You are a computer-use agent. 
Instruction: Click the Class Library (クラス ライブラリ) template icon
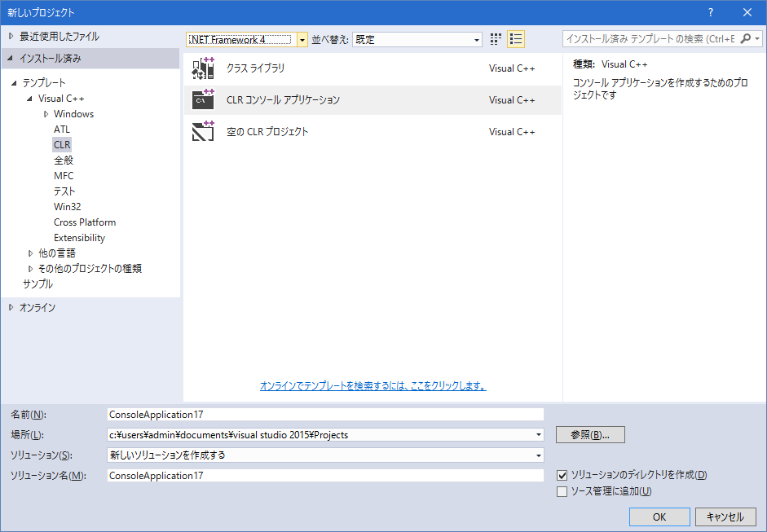pos(202,68)
